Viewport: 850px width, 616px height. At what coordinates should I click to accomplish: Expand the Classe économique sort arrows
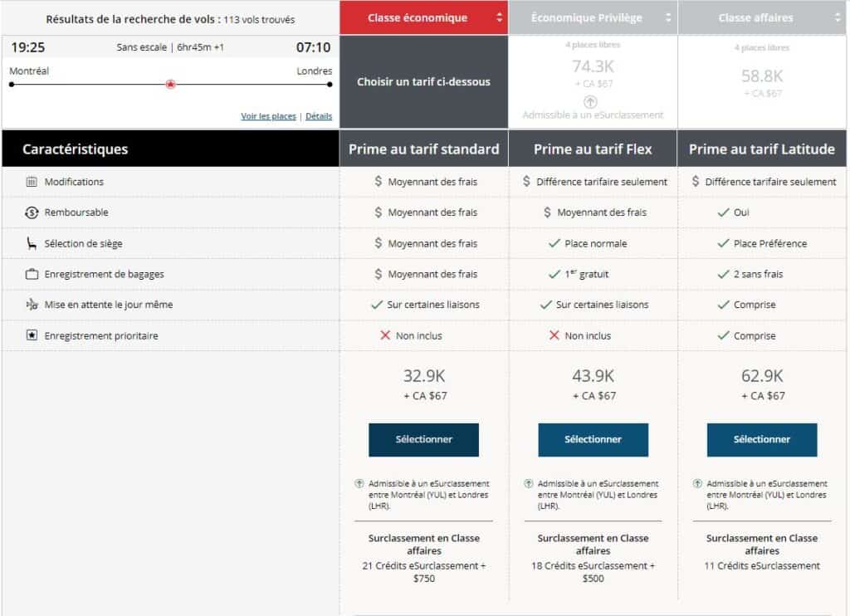tap(500, 17)
